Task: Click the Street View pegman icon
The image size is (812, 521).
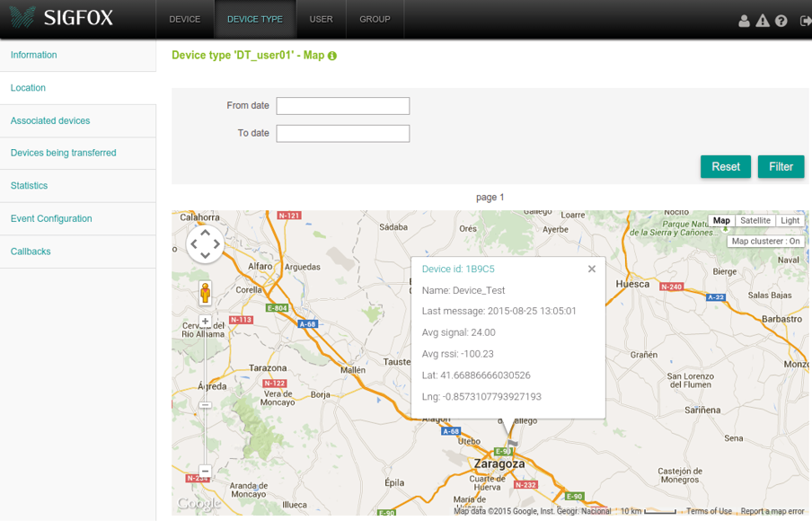Action: pyautogui.click(x=205, y=293)
